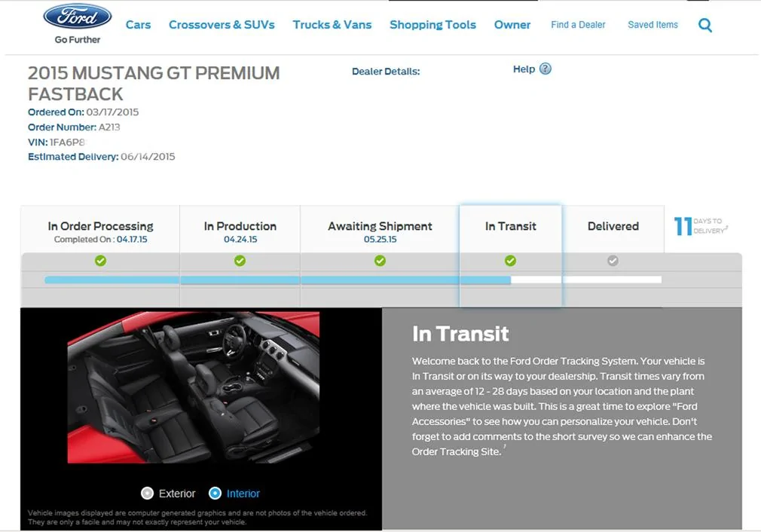
Task: Click green checkmark under Awaiting Shipment
Action: coord(380,261)
